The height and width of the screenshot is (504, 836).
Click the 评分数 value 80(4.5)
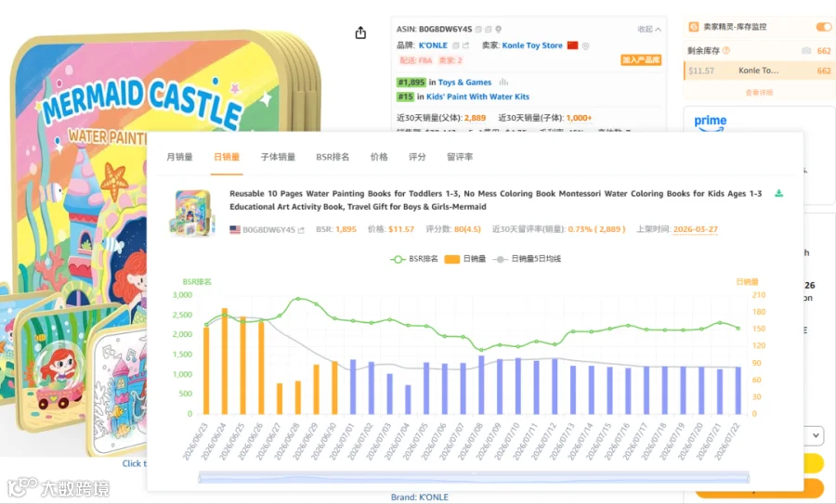tap(467, 229)
